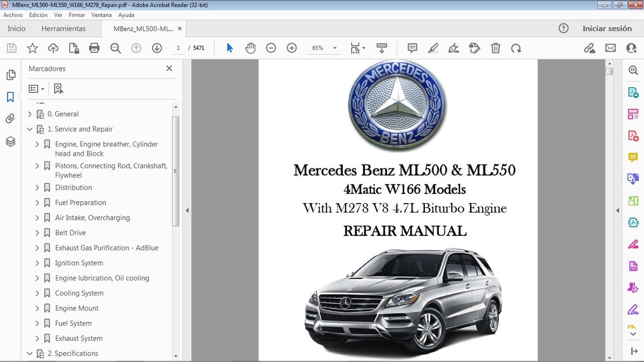Select the Hand tool
This screenshot has width=644, height=362.
tap(250, 48)
